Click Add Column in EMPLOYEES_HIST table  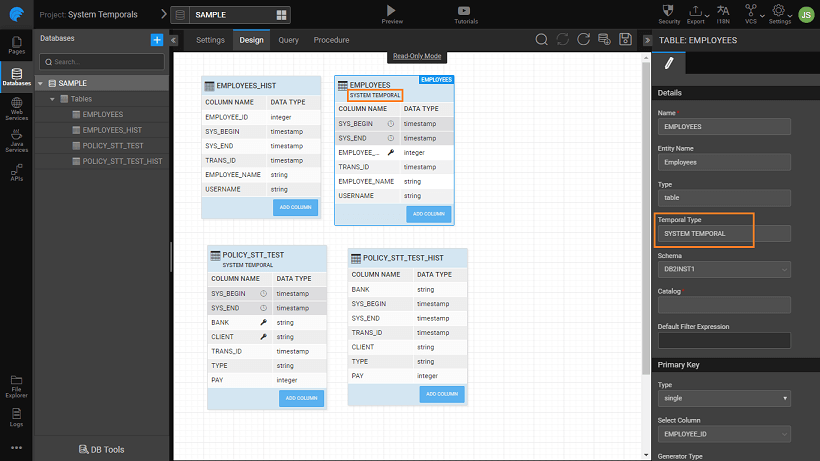coord(295,207)
